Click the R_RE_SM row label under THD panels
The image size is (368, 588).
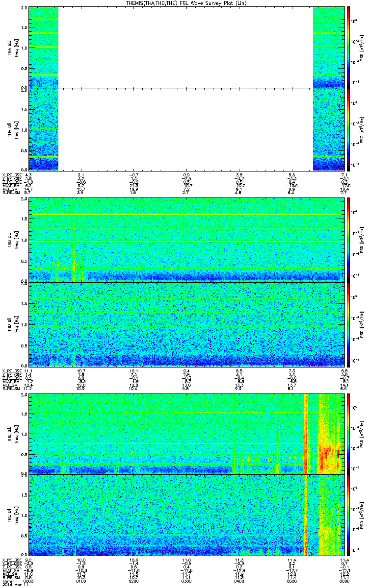pos(12,389)
